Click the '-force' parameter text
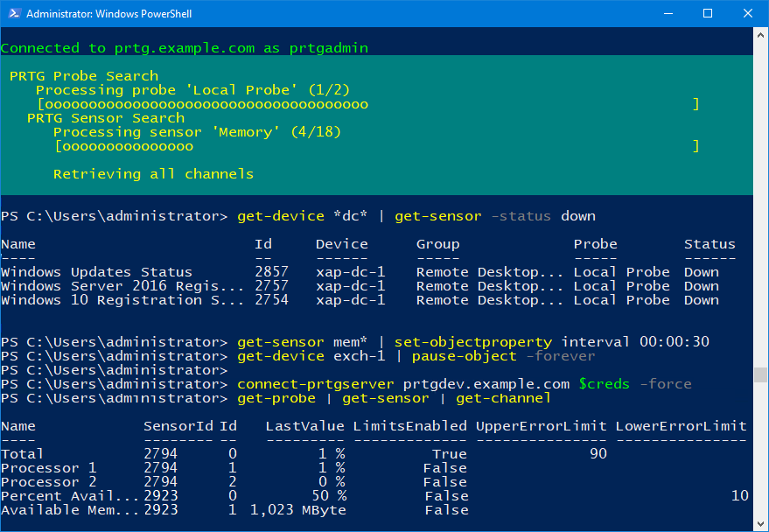The image size is (769, 532). coord(666,384)
